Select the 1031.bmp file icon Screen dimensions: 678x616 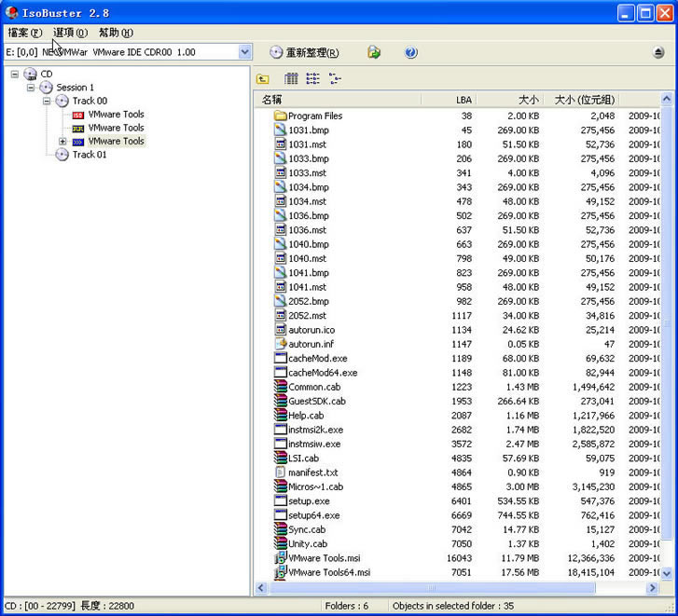[x=281, y=130]
